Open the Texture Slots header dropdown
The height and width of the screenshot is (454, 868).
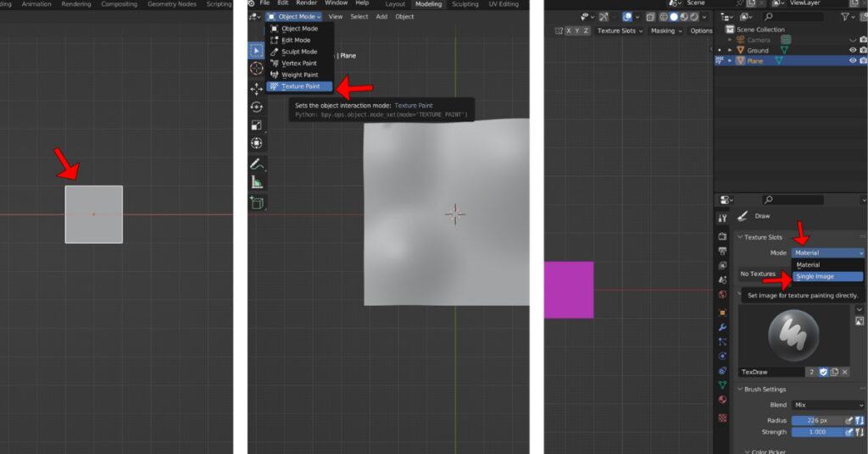[x=620, y=31]
